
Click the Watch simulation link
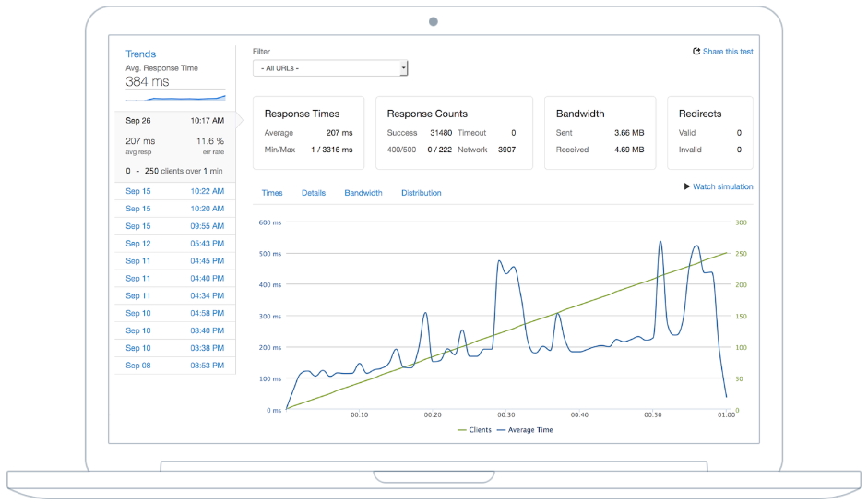[x=722, y=186]
